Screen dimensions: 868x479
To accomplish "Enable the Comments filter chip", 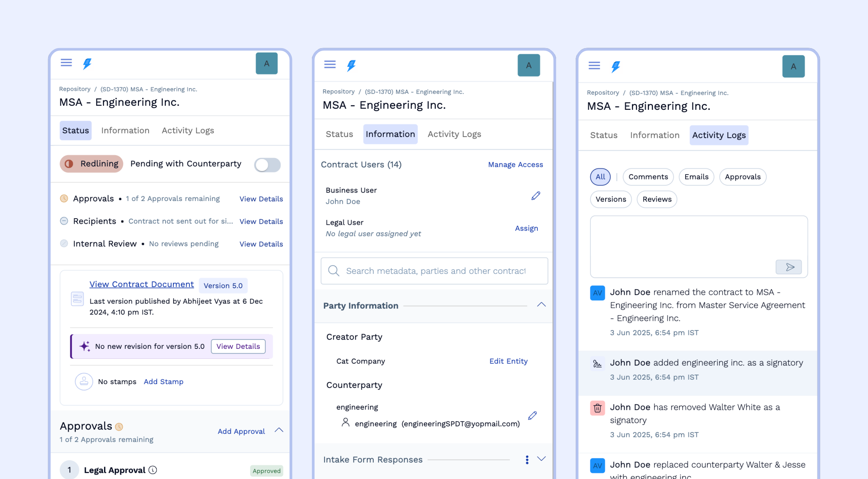I will click(648, 177).
